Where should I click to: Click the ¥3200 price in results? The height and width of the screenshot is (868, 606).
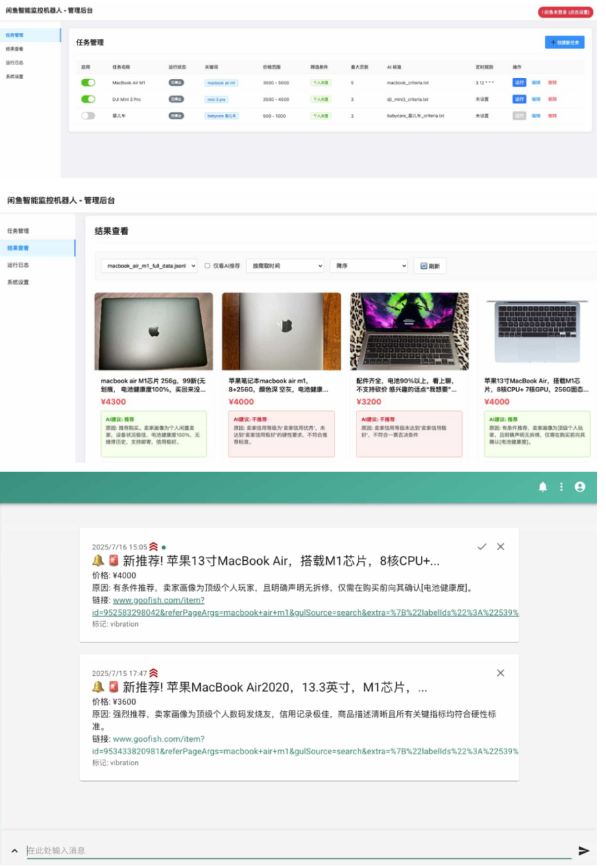coord(369,402)
